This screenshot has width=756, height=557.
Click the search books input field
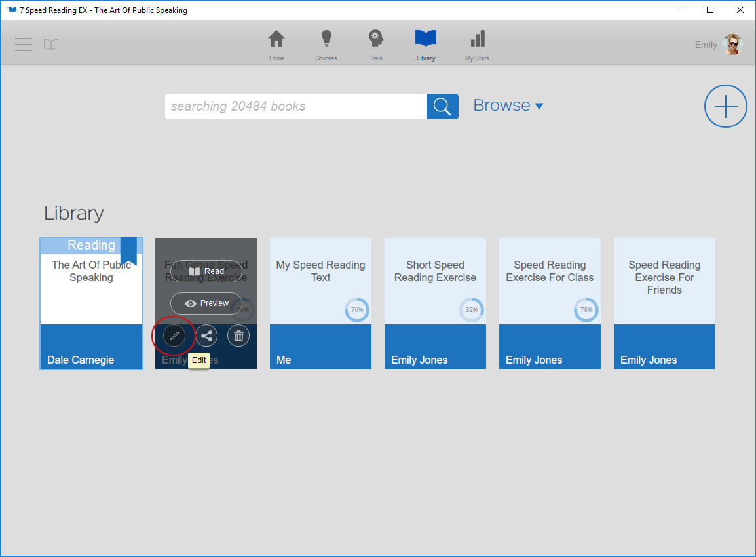pos(295,106)
